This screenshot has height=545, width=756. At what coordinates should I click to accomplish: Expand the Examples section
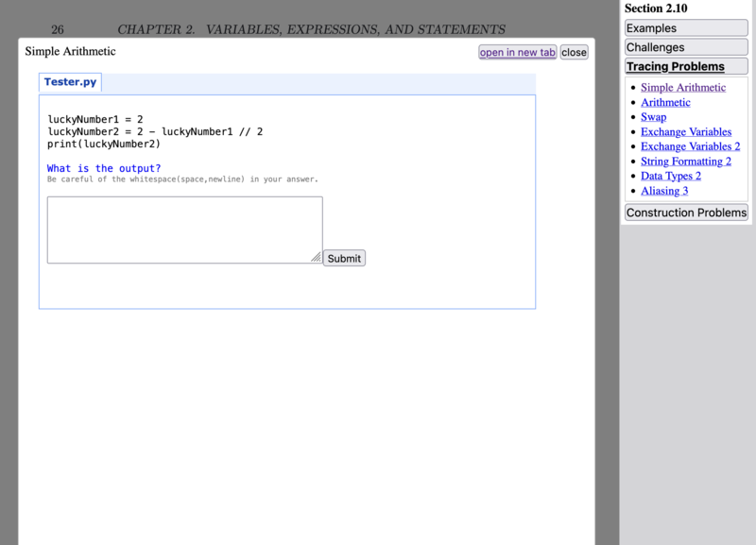(686, 28)
